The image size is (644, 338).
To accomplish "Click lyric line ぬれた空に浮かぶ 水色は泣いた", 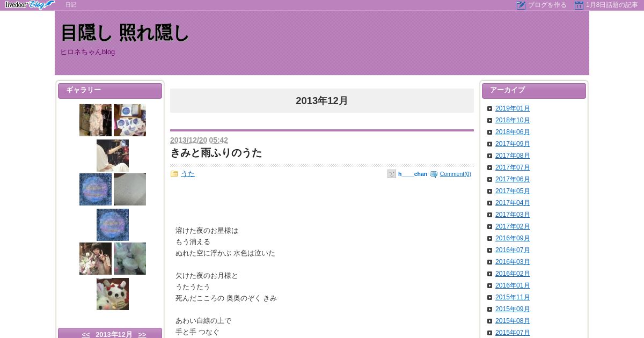I will pos(225,253).
